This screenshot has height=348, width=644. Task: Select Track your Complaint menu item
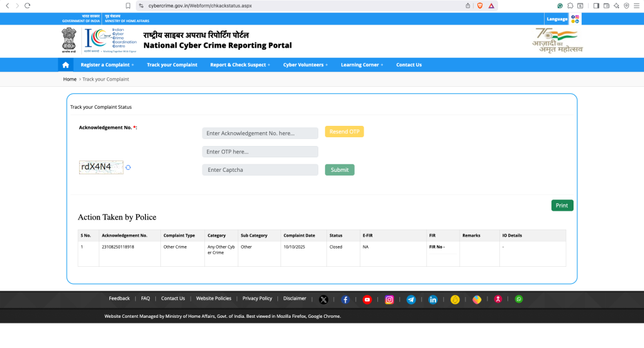(172, 65)
